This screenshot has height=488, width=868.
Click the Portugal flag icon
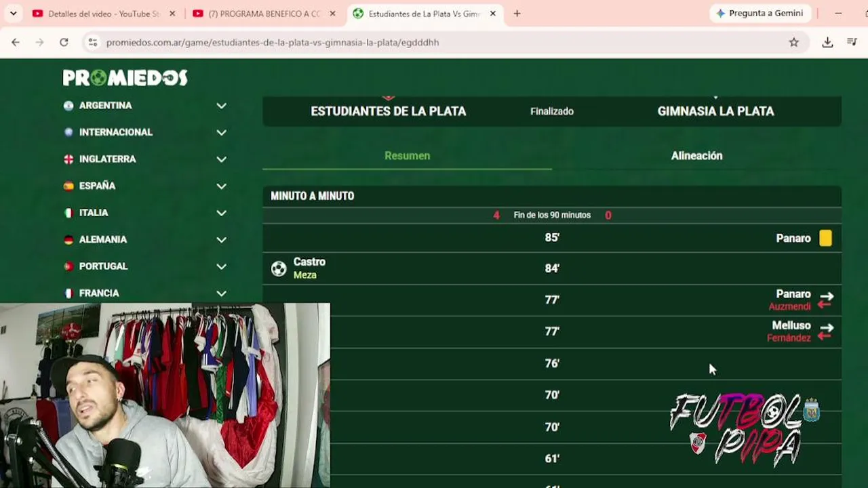[68, 266]
